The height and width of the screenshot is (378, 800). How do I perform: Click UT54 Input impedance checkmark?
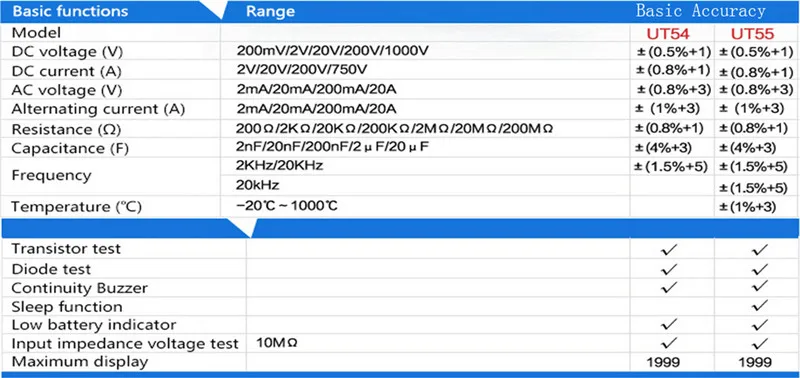(669, 342)
